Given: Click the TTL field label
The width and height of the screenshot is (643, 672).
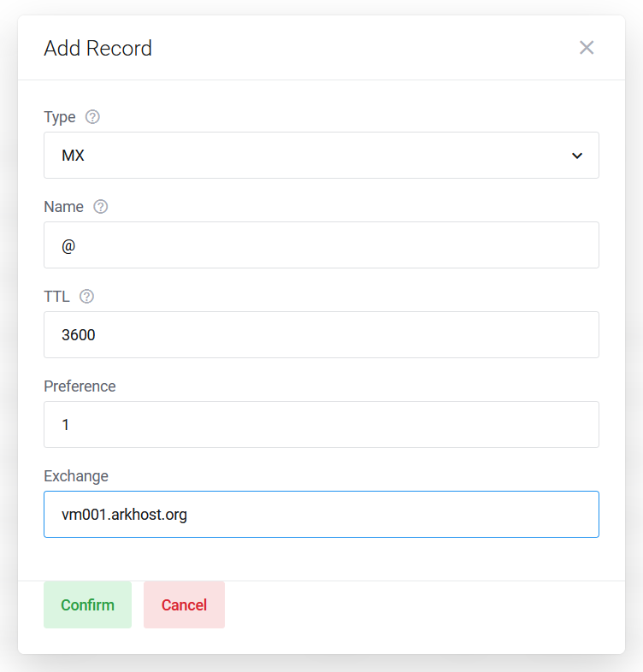Looking at the screenshot, I should (x=56, y=296).
